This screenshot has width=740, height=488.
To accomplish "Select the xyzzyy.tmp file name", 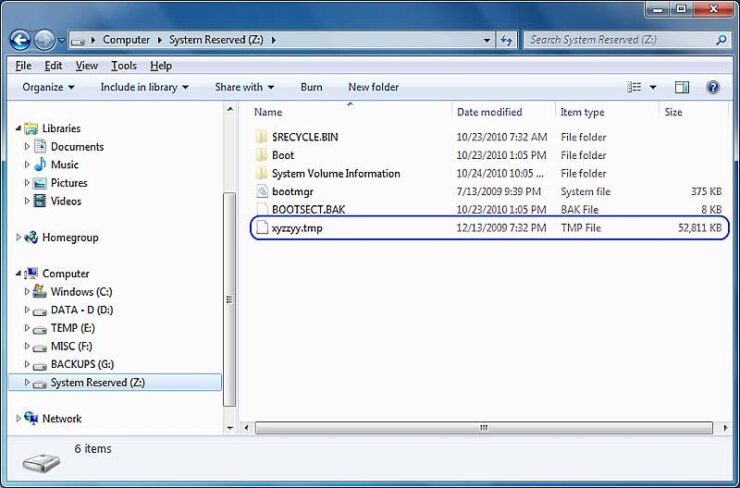I will (297, 228).
